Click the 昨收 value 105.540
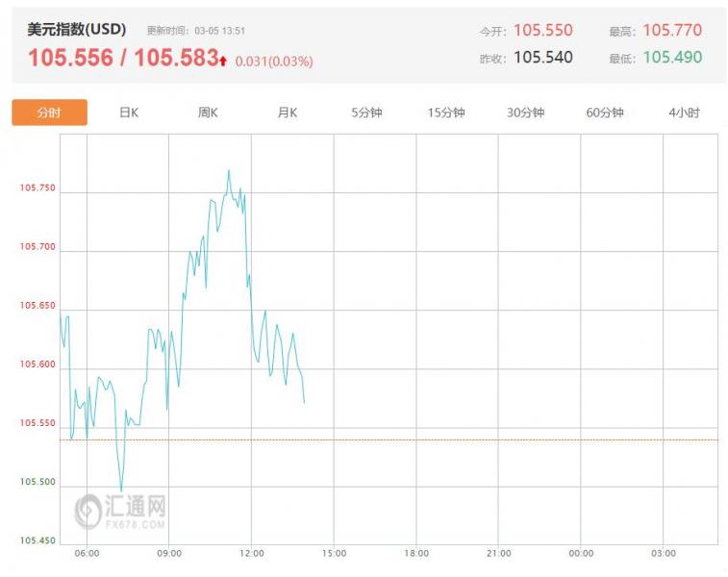Image resolution: width=728 pixels, height=577 pixels. pos(542,58)
